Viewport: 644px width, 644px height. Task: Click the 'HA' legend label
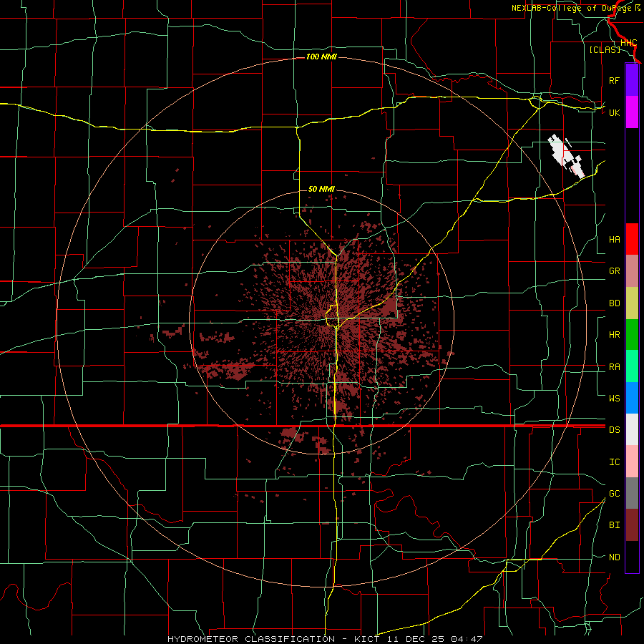click(x=614, y=240)
